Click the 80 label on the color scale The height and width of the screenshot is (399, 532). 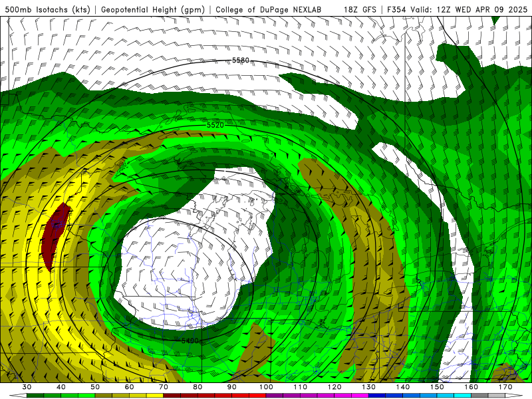[198, 387]
